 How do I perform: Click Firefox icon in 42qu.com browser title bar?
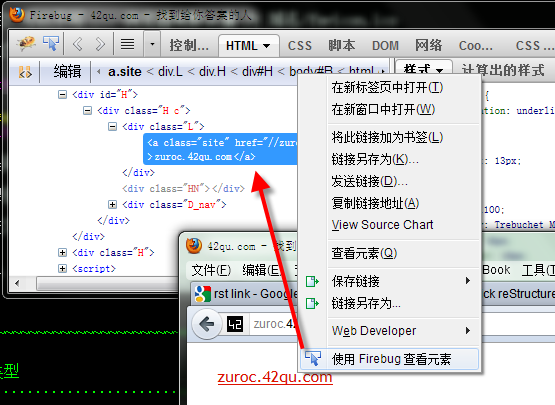point(194,245)
